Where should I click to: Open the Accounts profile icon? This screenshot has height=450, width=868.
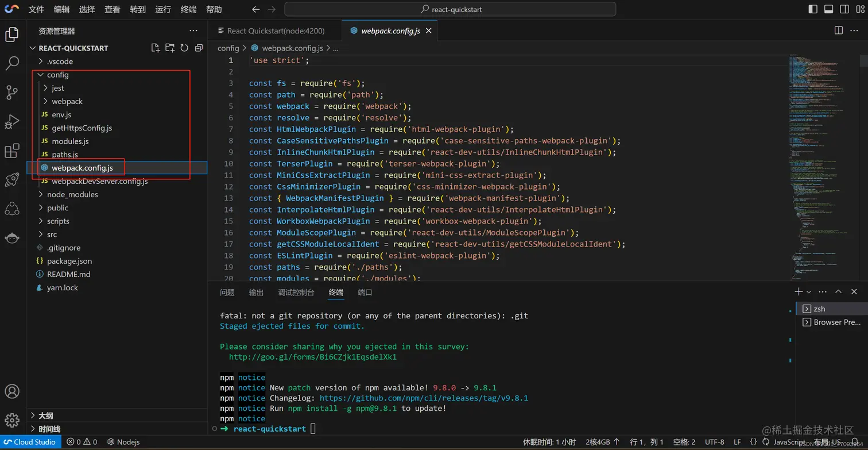point(12,391)
